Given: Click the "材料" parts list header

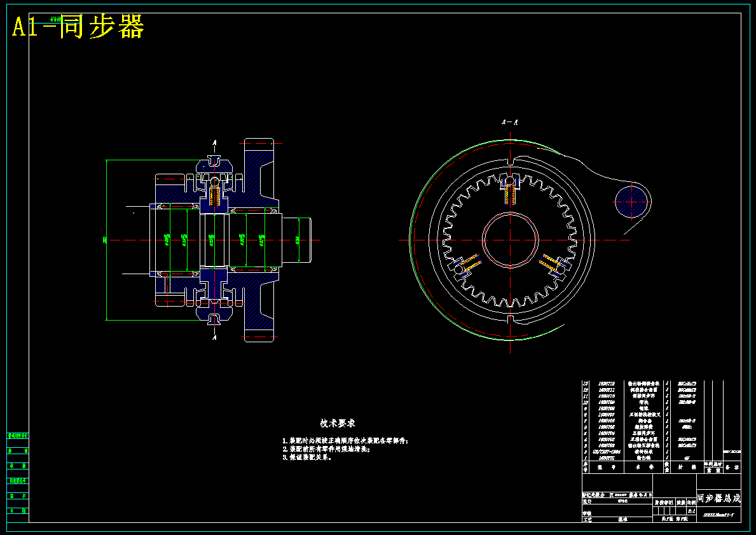Looking at the screenshot, I should (x=687, y=467).
